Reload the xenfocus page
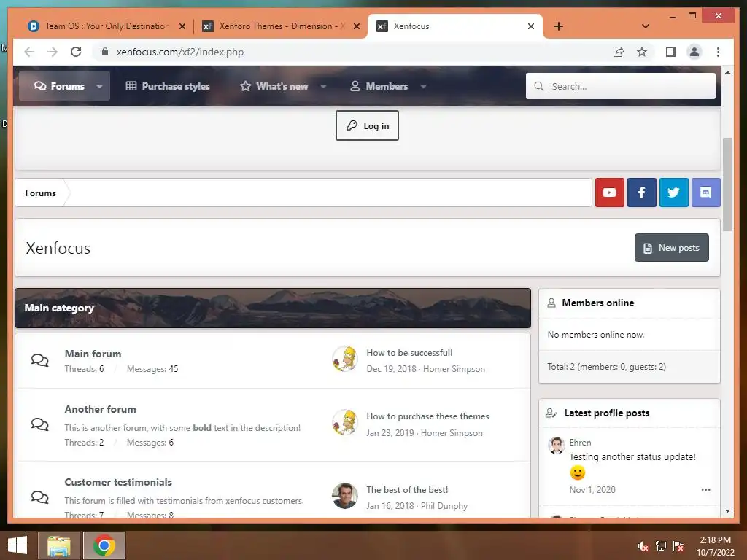Screen dimensions: 747x560 point(76,52)
